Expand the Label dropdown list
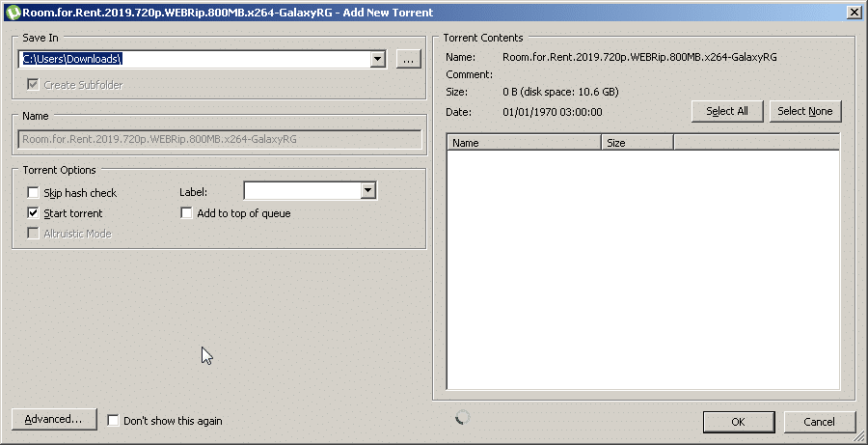868x445 pixels. pyautogui.click(x=368, y=191)
